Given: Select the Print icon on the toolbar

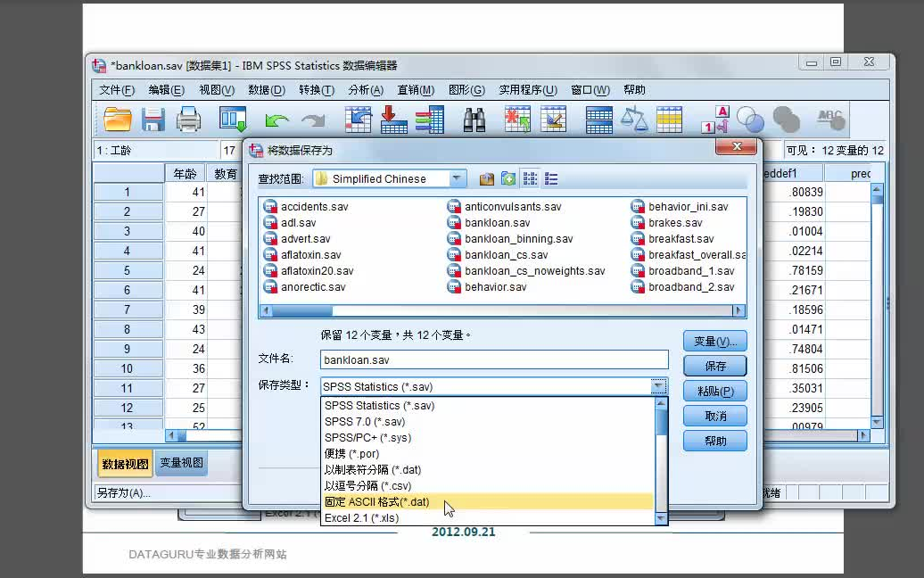Looking at the screenshot, I should point(187,118).
